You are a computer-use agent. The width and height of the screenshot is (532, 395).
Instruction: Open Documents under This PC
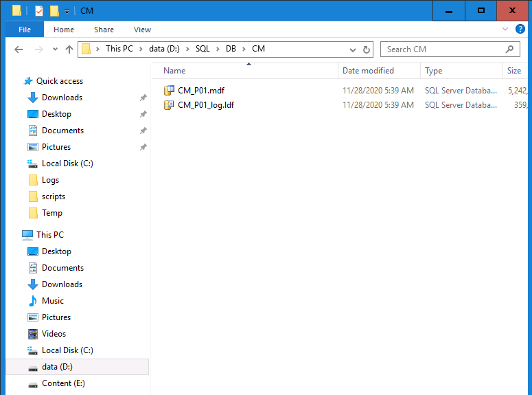coord(62,268)
